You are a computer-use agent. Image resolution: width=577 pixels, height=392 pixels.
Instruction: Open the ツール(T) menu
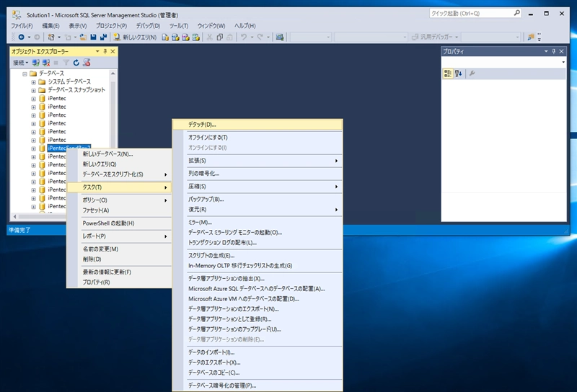tap(178, 26)
